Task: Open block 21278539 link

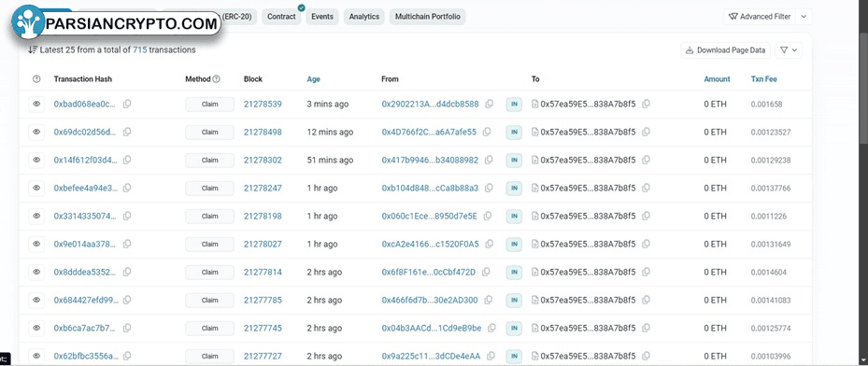Action: coord(263,104)
